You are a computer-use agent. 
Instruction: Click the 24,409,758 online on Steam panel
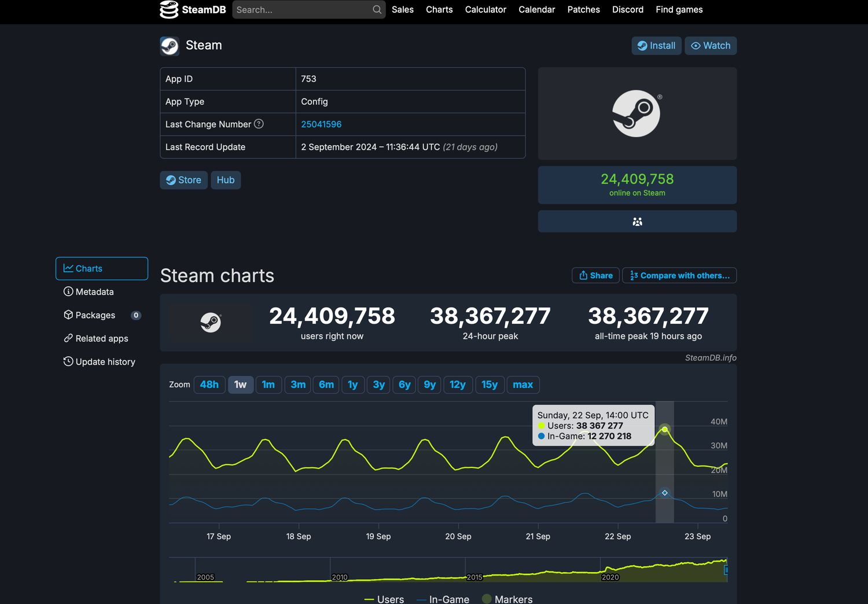pyautogui.click(x=637, y=185)
